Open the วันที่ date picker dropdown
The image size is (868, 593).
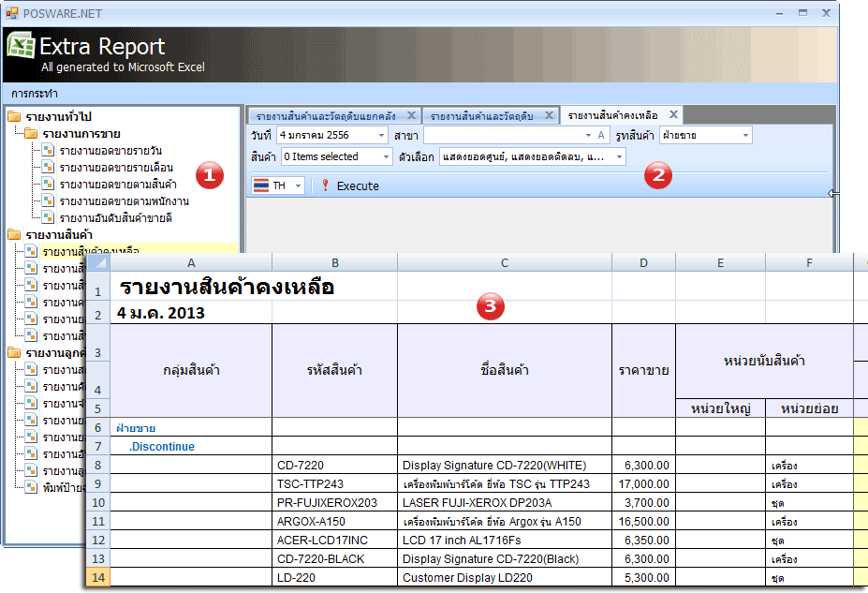click(x=382, y=136)
